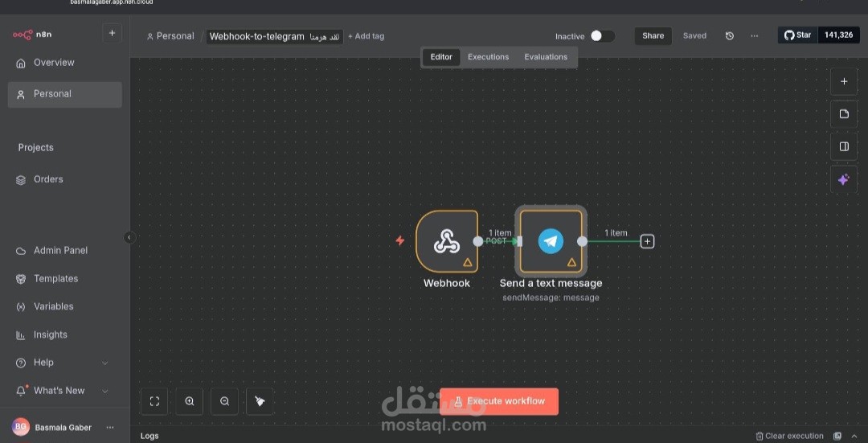The height and width of the screenshot is (443, 868).
Task: Zoom out on the canvas
Action: tap(224, 401)
